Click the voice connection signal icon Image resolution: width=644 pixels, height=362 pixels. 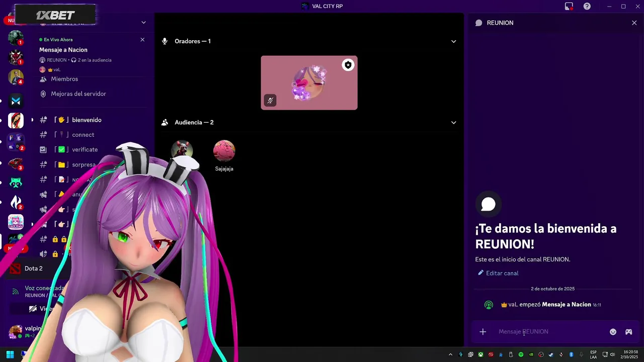click(16, 292)
